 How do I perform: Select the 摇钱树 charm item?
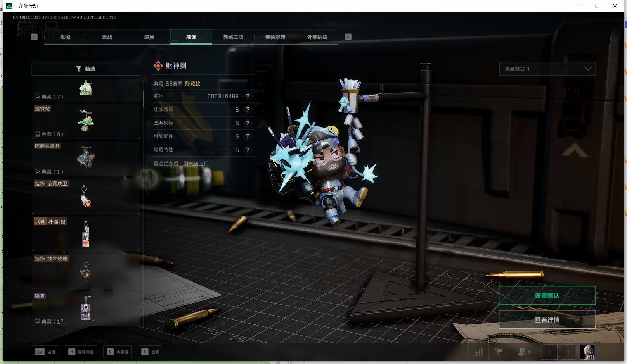(86, 121)
